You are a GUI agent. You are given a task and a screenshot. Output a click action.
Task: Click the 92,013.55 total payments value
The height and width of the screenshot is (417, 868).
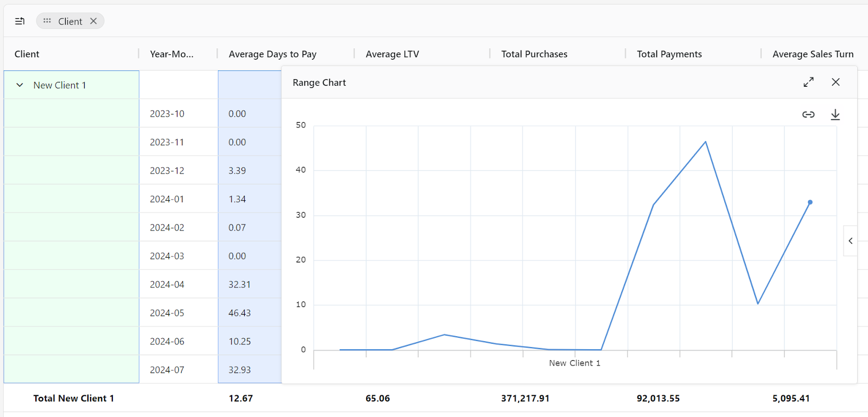click(x=658, y=398)
